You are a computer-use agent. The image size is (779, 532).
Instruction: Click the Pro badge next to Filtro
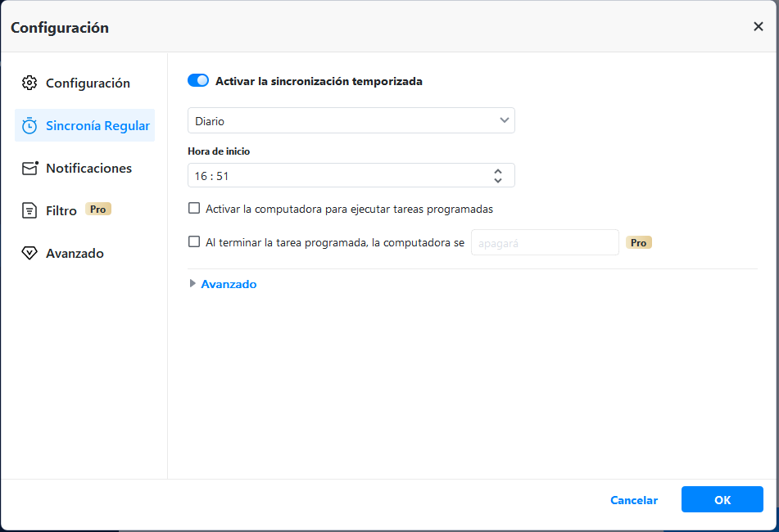(98, 210)
